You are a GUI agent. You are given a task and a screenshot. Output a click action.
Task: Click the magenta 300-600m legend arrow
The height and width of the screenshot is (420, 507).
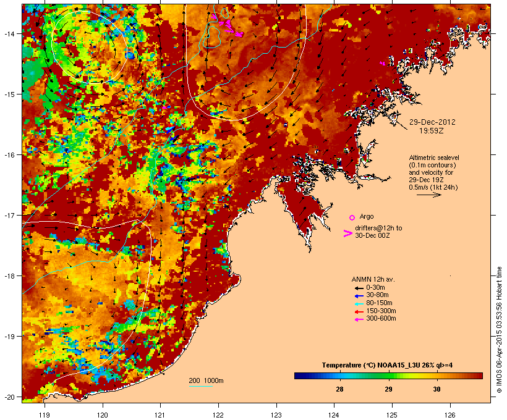pos(359,319)
